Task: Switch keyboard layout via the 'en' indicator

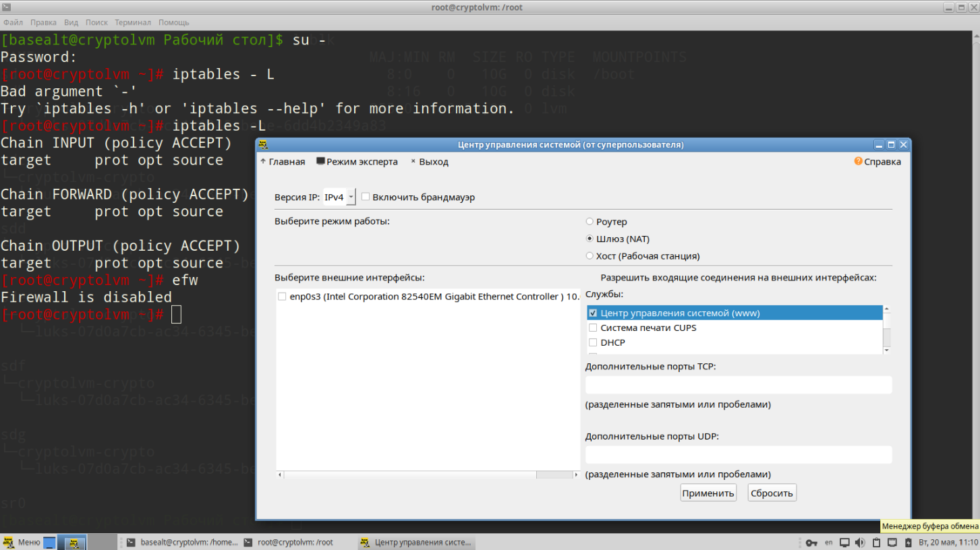Action: pos(829,543)
